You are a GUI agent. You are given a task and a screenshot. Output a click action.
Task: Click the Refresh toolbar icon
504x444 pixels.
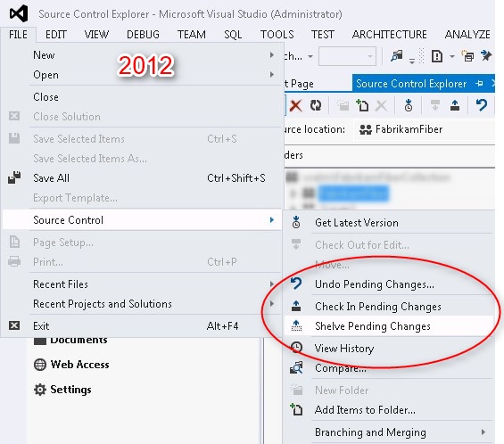[x=316, y=105]
